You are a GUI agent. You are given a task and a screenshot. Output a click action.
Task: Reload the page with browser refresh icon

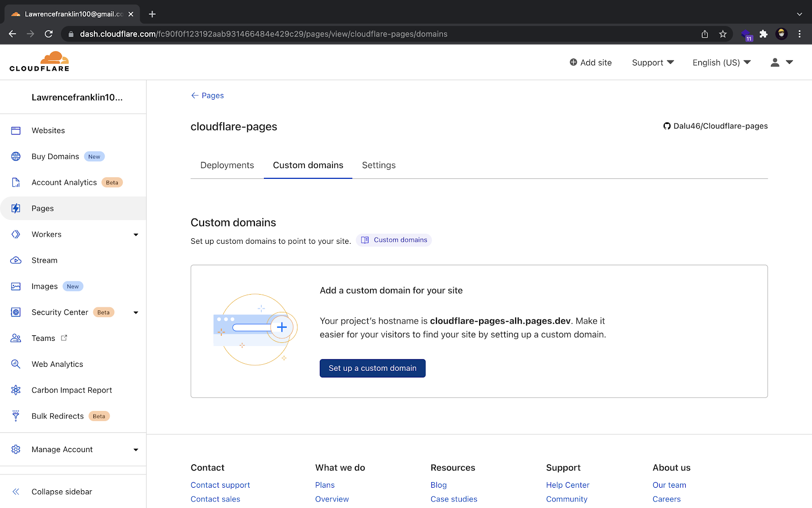click(49, 34)
